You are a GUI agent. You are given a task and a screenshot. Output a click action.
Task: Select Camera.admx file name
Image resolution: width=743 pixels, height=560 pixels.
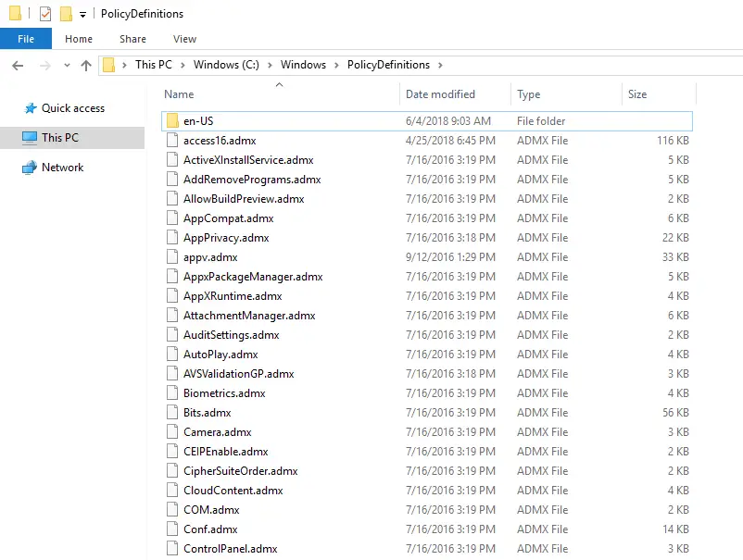click(218, 432)
